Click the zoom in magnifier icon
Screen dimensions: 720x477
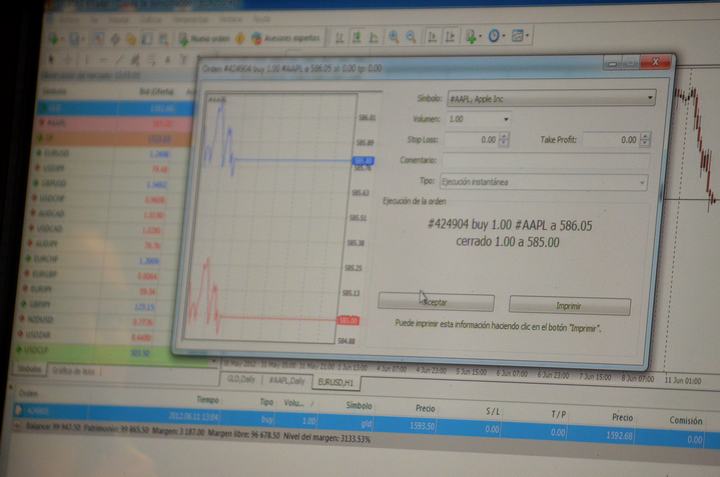(393, 37)
